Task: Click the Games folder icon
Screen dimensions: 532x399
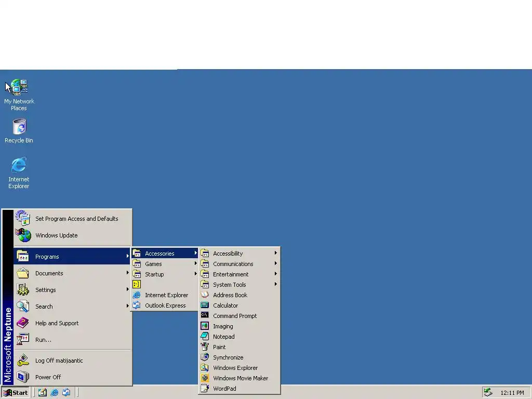Action: 137,263
